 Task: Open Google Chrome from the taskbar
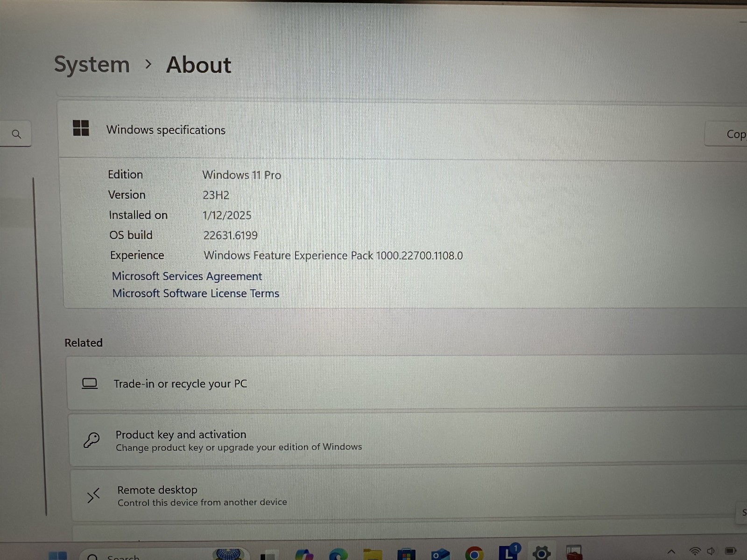click(x=474, y=554)
